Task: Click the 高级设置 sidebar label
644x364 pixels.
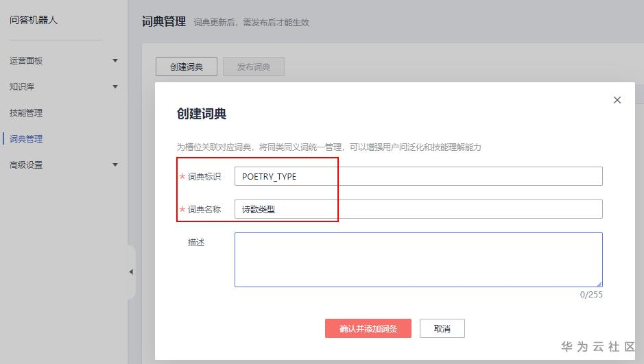Action: (x=26, y=165)
